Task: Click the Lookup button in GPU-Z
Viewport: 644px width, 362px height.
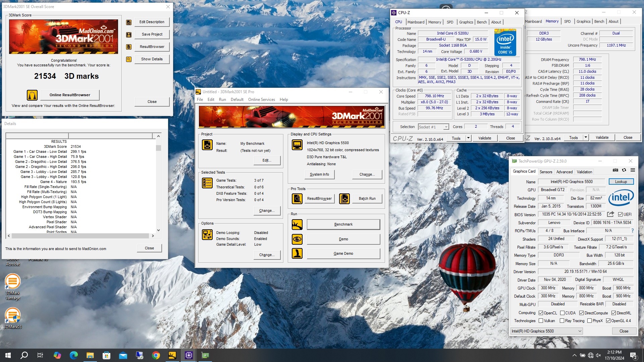Action: coord(621,182)
